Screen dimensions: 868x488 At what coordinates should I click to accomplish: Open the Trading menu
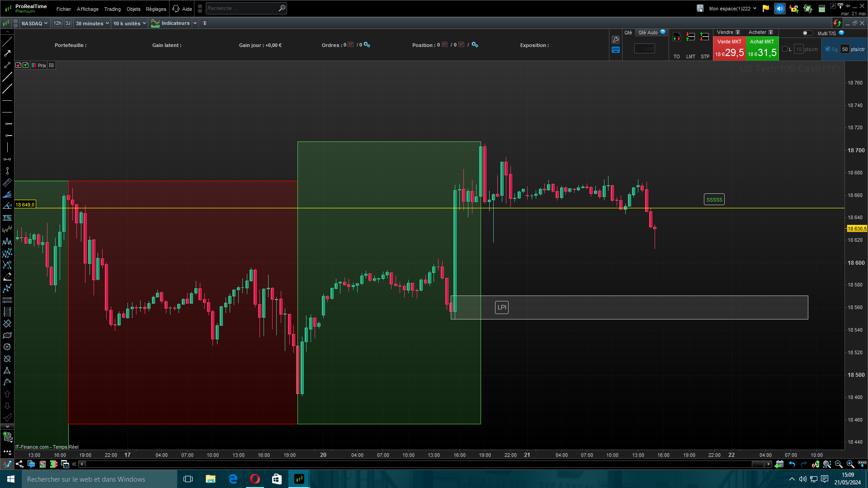point(112,9)
